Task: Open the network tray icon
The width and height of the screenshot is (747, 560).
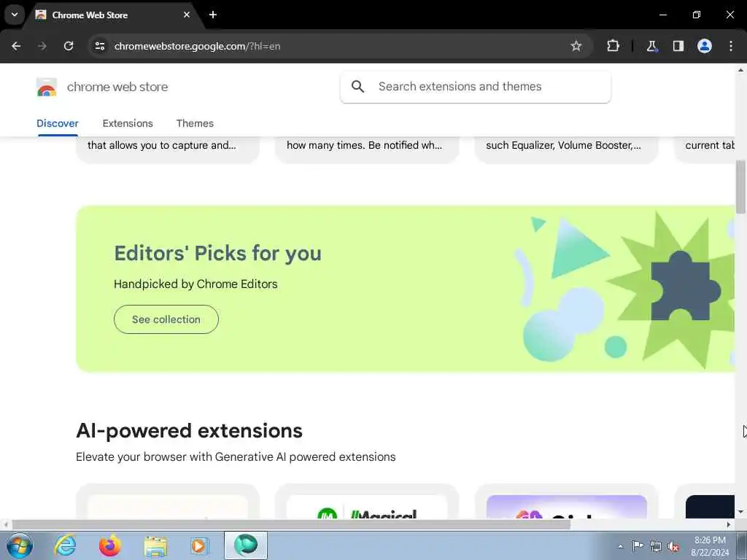Action: [x=656, y=546]
